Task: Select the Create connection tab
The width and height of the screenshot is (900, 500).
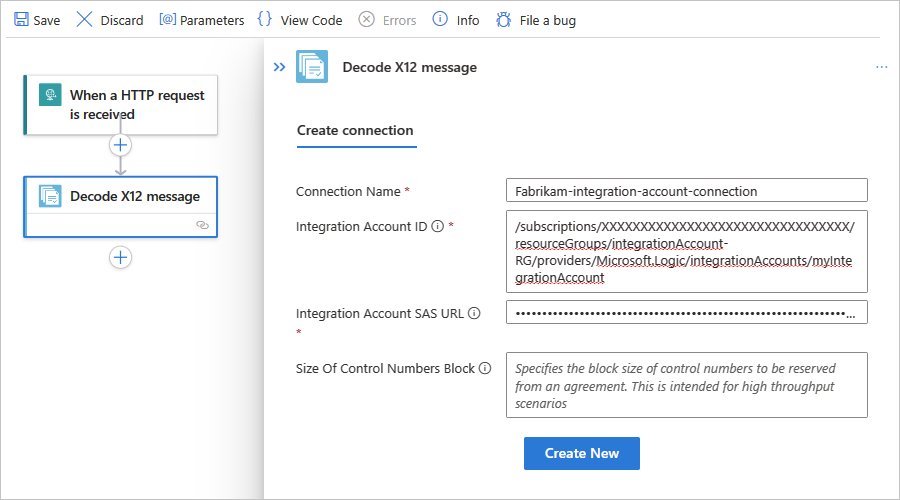Action: pyautogui.click(x=355, y=130)
